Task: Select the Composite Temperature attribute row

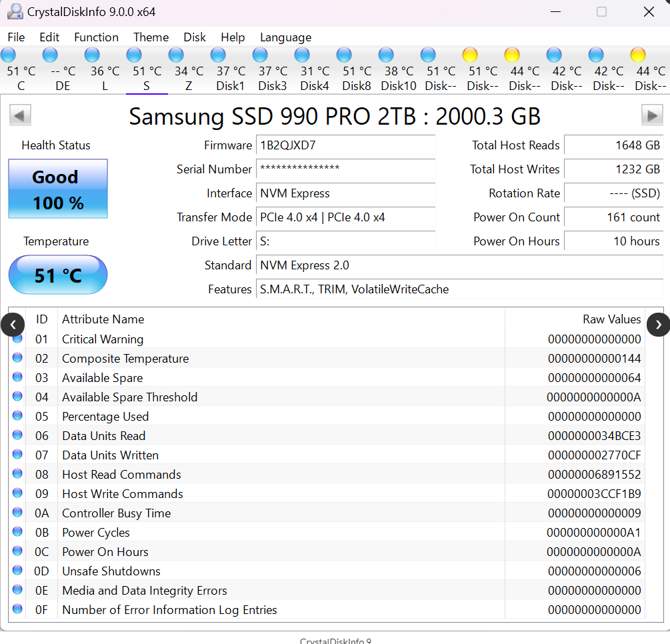Action: tap(327, 358)
